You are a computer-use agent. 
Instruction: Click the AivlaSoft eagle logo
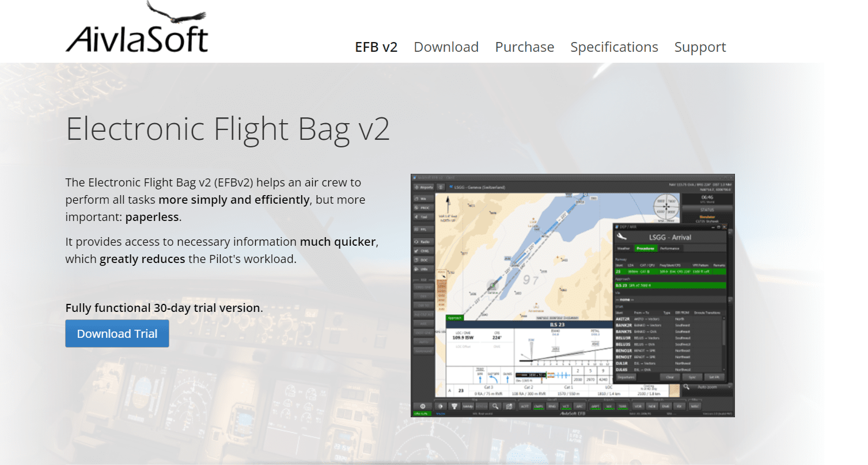[137, 27]
